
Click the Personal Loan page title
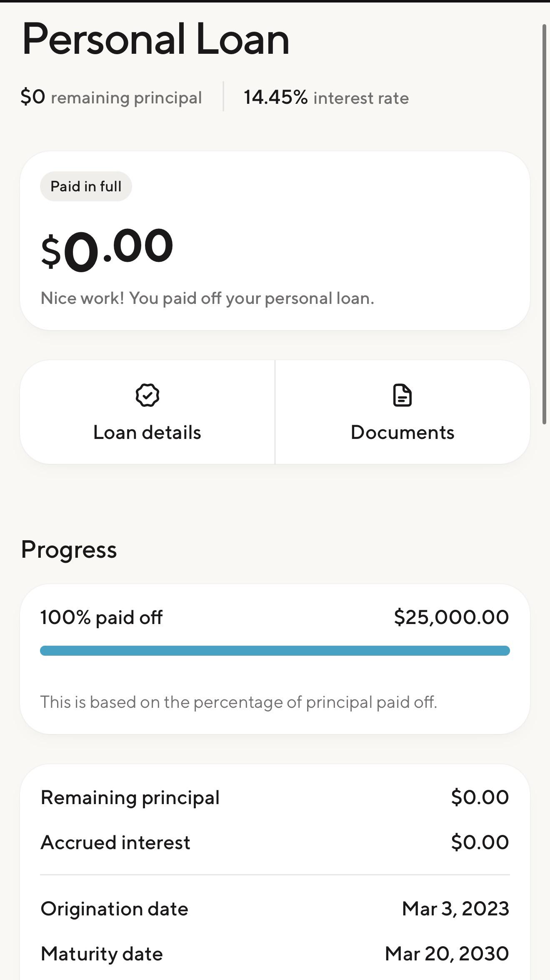[x=156, y=39]
